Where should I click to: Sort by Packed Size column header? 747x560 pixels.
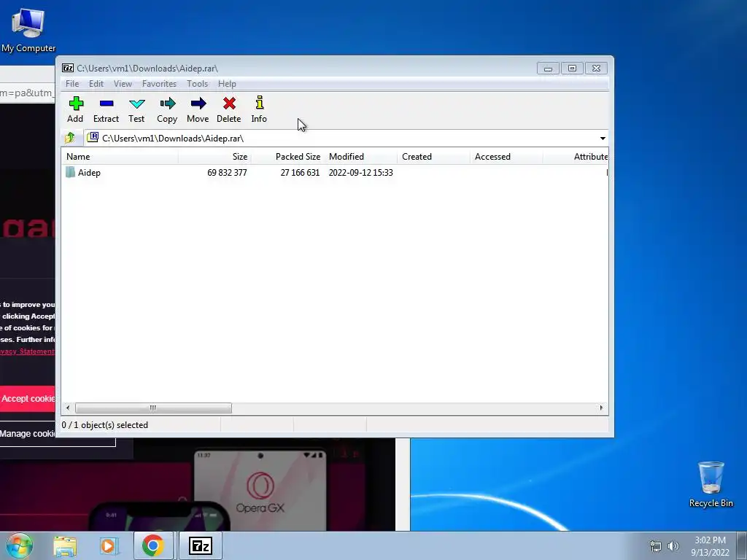[x=287, y=157]
